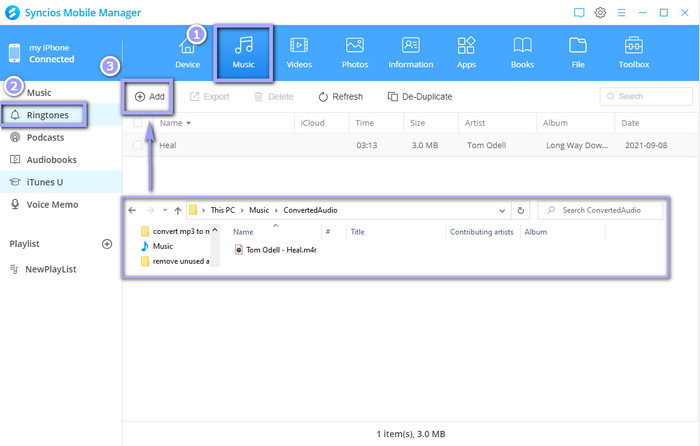Open the Photos tab
700x446 pixels.
[355, 53]
